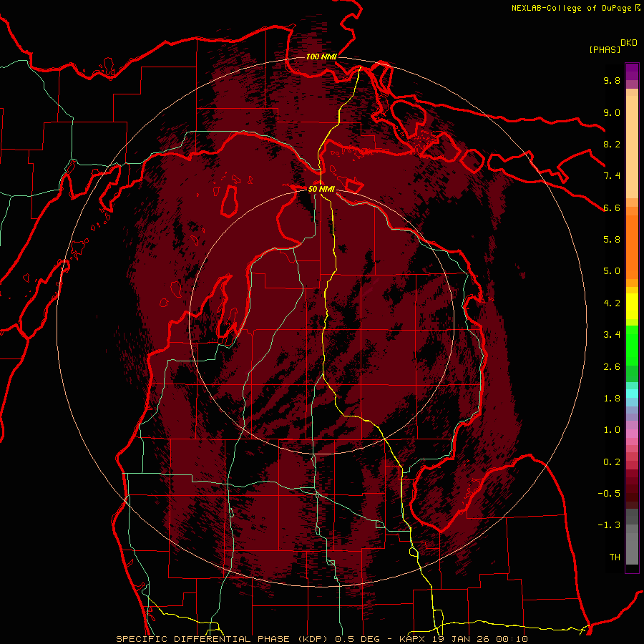Click the -0.5 scale value
This screenshot has height=644, width=644.
pyautogui.click(x=609, y=494)
